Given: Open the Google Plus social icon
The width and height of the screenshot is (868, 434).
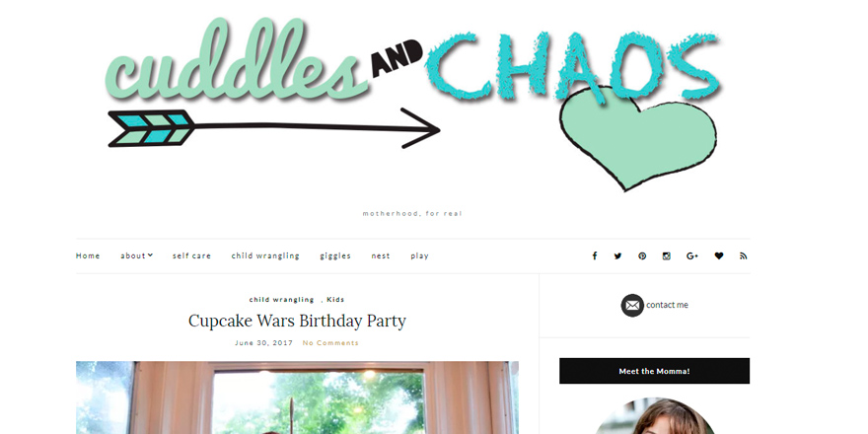Looking at the screenshot, I should (692, 255).
